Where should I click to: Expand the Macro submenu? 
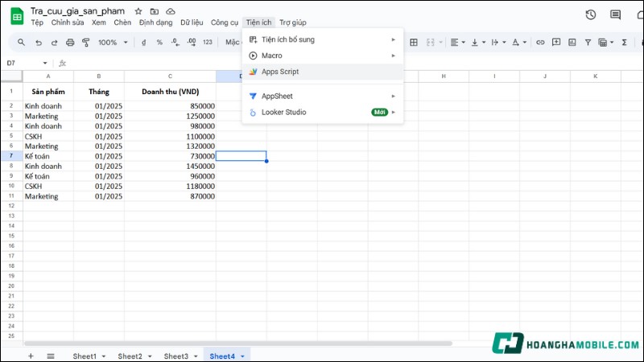323,56
